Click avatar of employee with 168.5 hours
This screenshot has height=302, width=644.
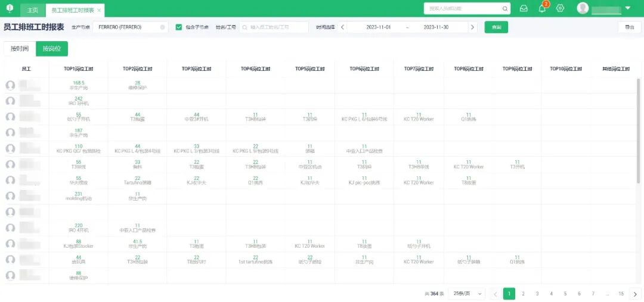tap(11, 85)
